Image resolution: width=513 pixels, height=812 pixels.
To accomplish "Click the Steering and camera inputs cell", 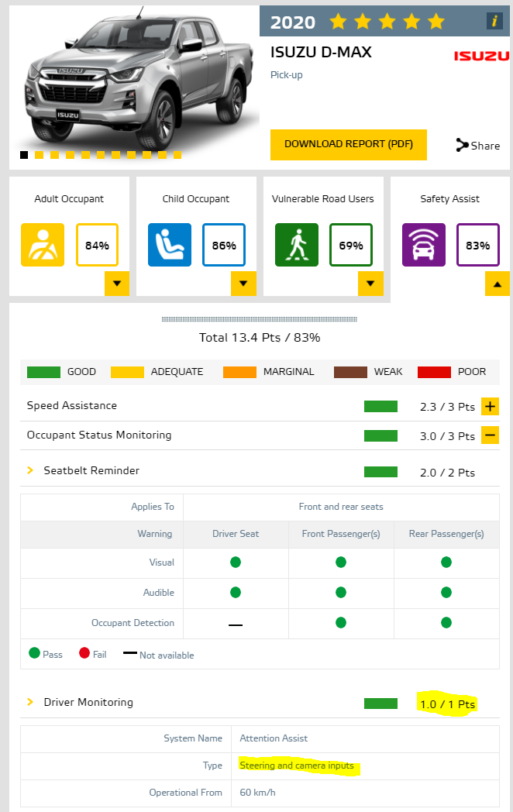I will pos(365,766).
